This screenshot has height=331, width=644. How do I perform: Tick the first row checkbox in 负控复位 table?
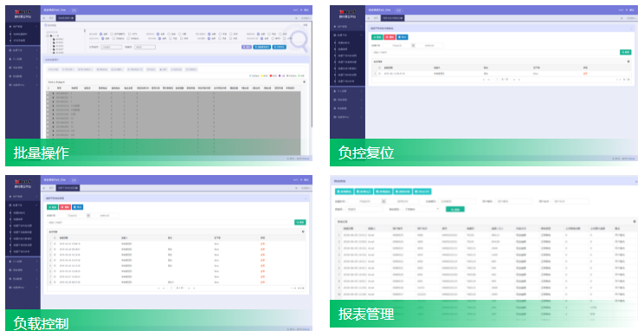[379, 74]
